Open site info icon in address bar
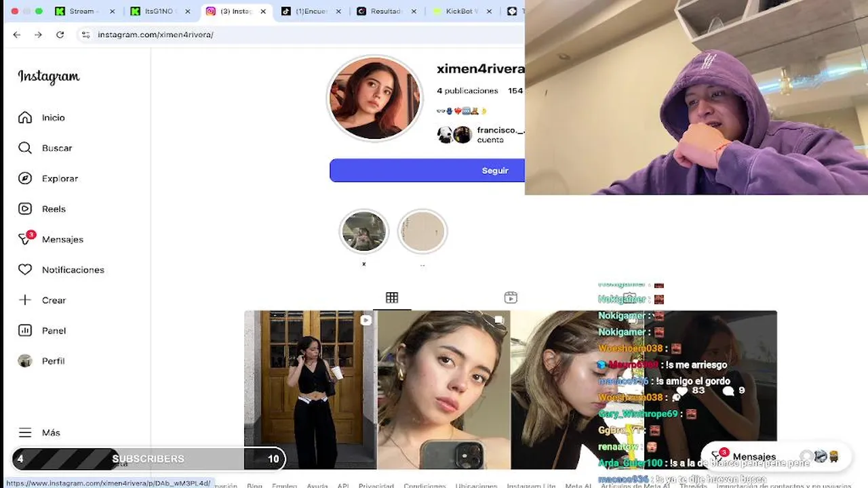This screenshot has height=488, width=868. (x=85, y=35)
